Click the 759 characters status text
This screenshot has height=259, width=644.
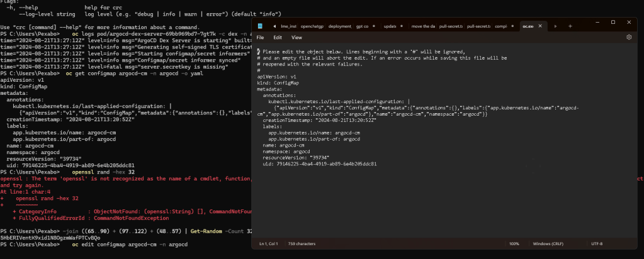coord(302,244)
